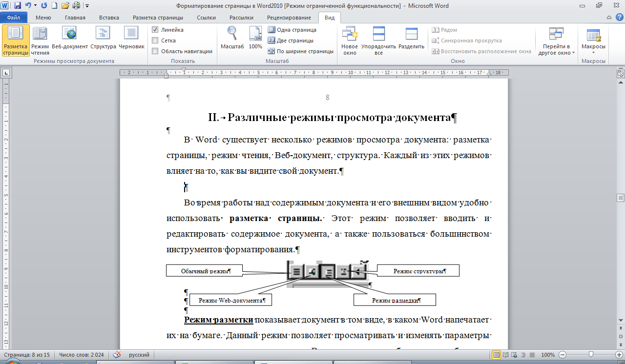Screen dimensions: 625x364
Task: Open the undo history dropdown arrow
Action: click(35, 6)
